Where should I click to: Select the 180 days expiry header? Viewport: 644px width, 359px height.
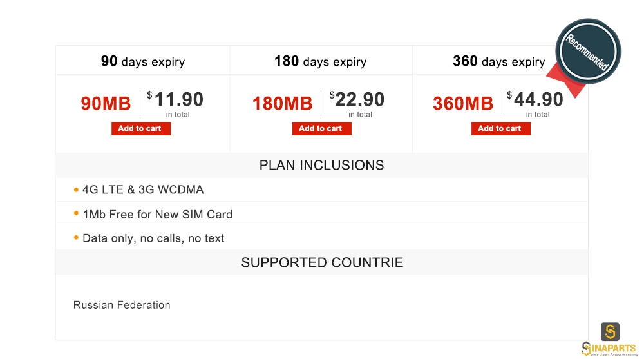click(320, 61)
